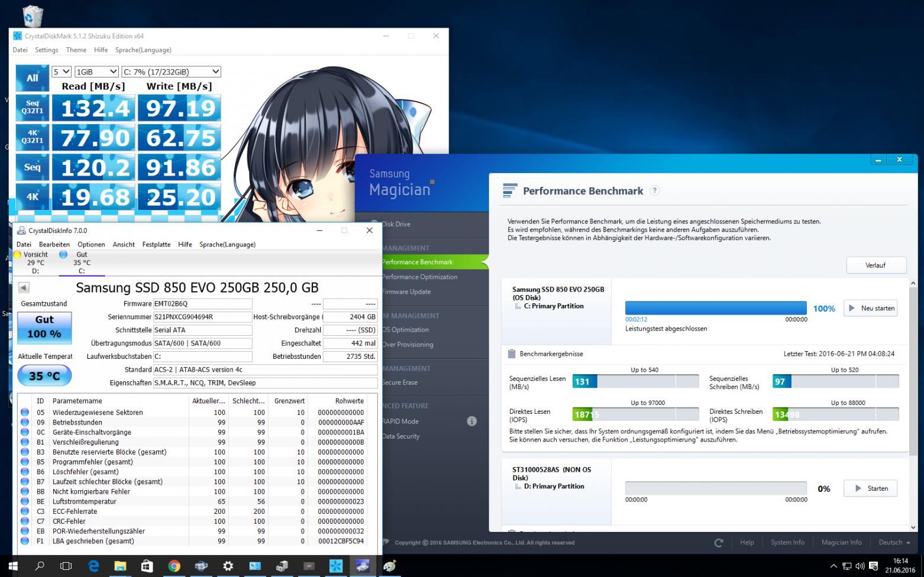Click the Verlauf history button
This screenshot has width=924, height=577.
(875, 265)
